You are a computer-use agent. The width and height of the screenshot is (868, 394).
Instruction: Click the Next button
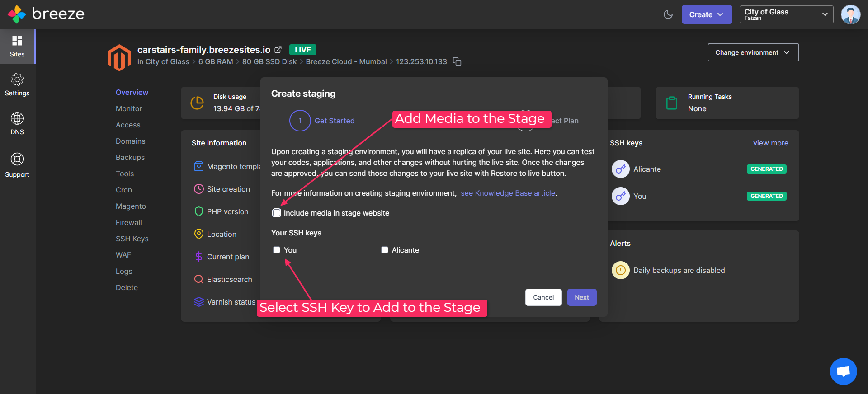(582, 297)
